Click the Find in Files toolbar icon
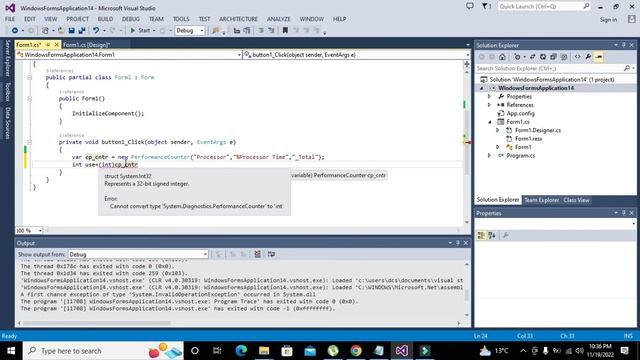Screen dimensions: 640x360 tap(216, 31)
